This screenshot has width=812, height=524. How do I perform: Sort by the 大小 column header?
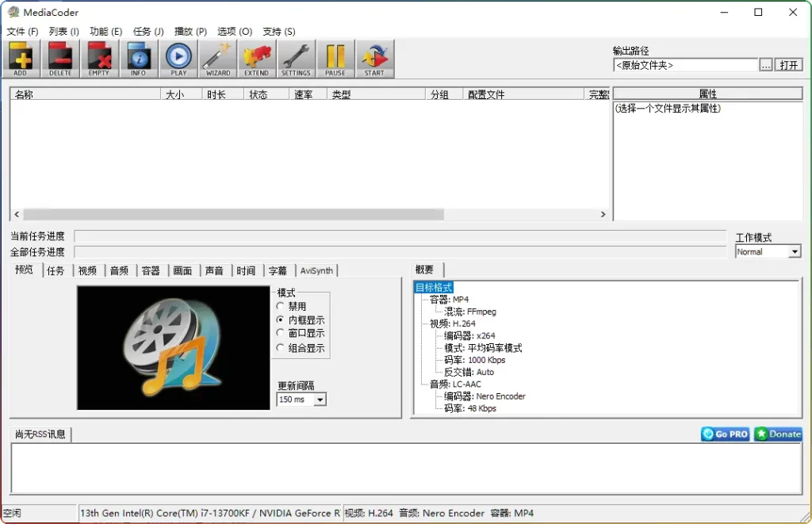182,94
